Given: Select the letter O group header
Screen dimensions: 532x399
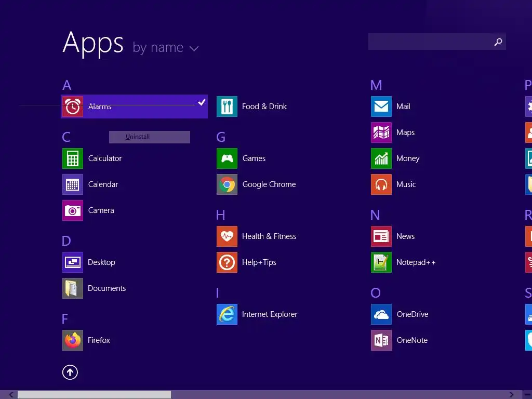Looking at the screenshot, I should coord(376,293).
